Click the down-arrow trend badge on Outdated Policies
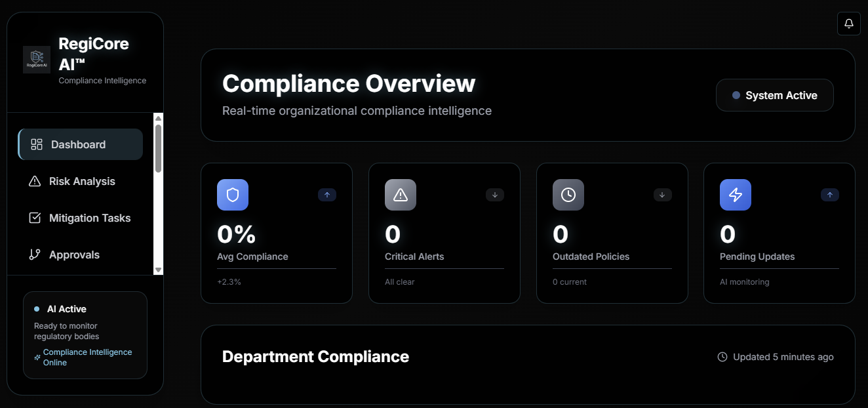868x408 pixels. [x=663, y=195]
